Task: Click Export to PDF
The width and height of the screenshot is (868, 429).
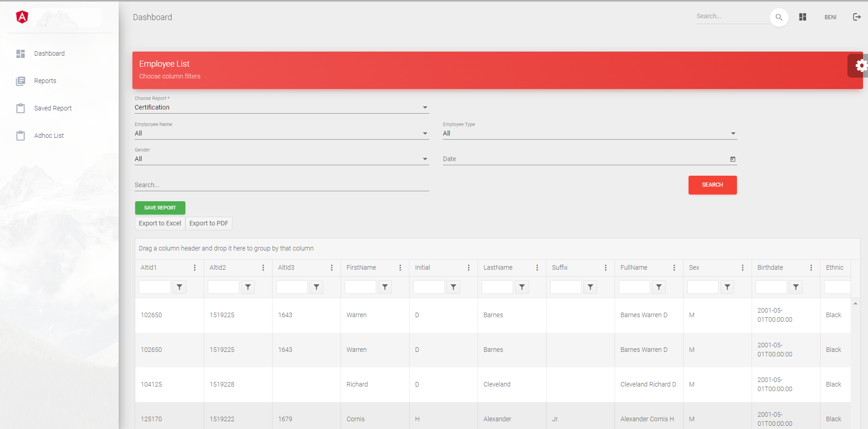Action: tap(209, 223)
